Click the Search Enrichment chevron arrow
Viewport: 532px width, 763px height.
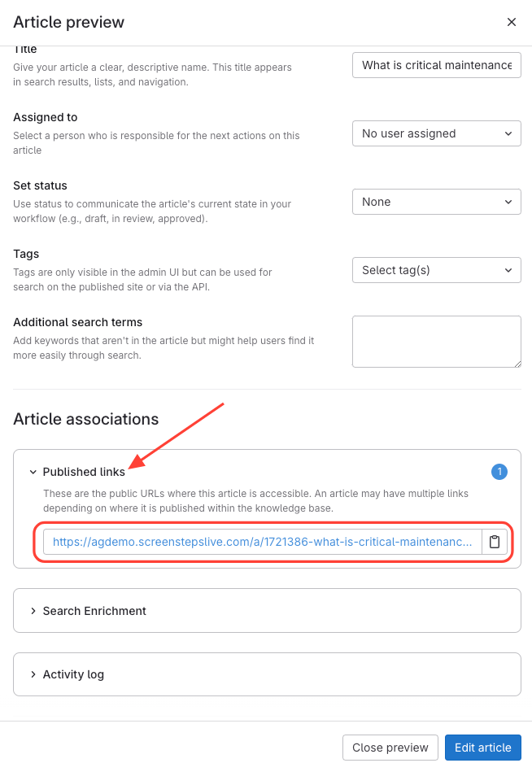click(x=33, y=611)
